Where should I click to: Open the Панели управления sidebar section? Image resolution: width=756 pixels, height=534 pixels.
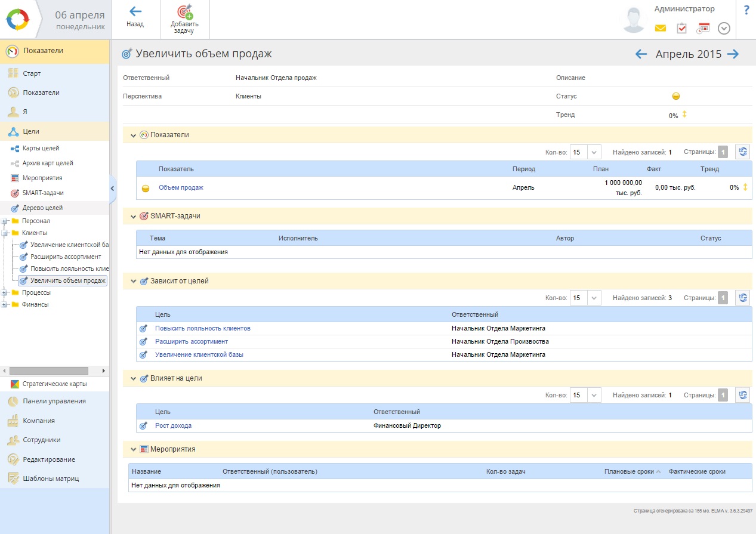point(54,402)
